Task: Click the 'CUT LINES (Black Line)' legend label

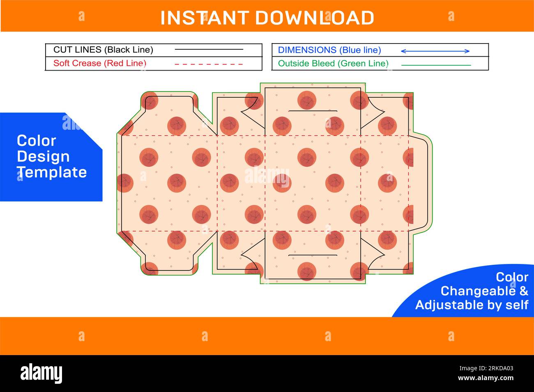Action: (103, 50)
